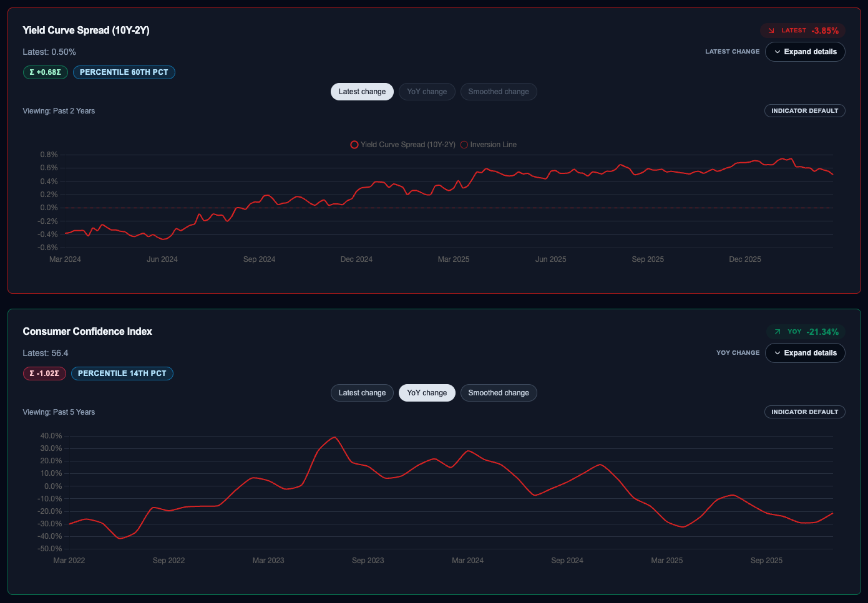Click the Σ +0.68Σ sigma badge on Yield Curve Spread

(45, 72)
